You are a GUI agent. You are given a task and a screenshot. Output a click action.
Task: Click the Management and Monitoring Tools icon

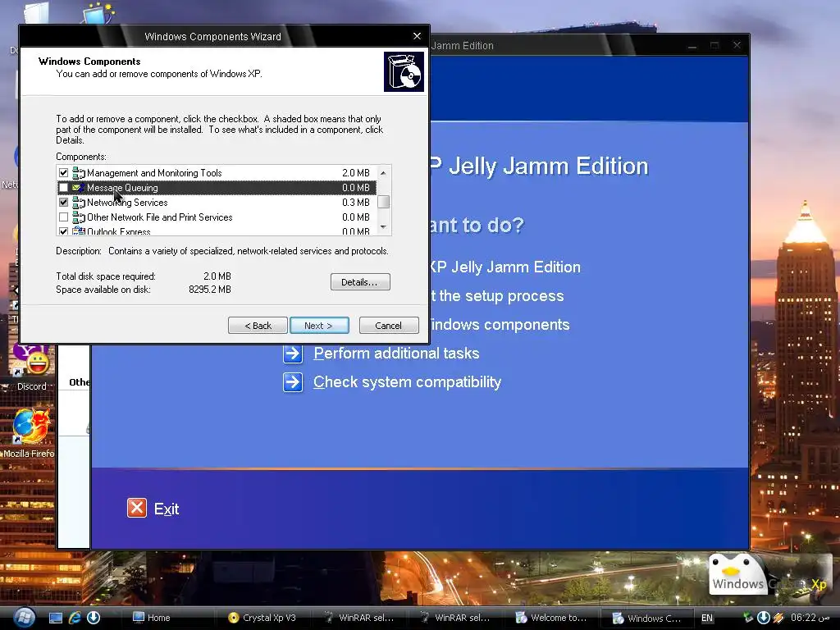click(x=79, y=173)
